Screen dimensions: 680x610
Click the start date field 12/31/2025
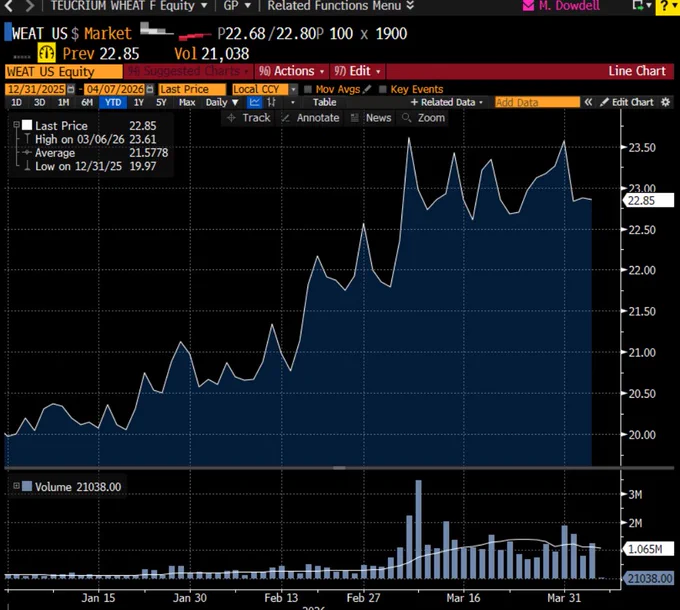point(36,89)
